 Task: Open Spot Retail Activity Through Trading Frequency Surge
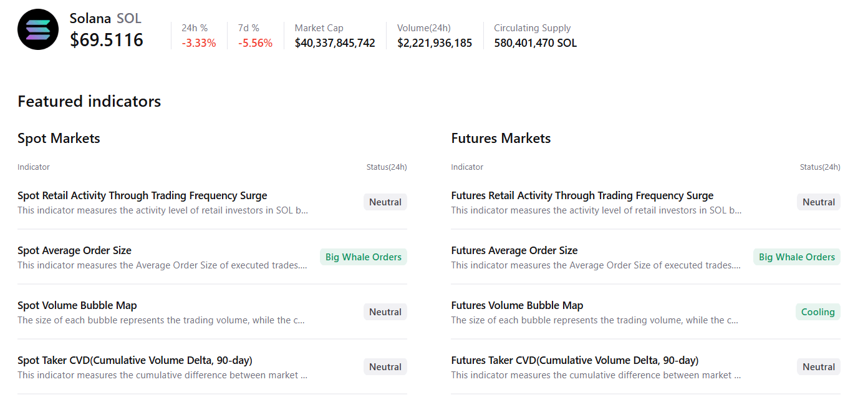[x=142, y=195]
